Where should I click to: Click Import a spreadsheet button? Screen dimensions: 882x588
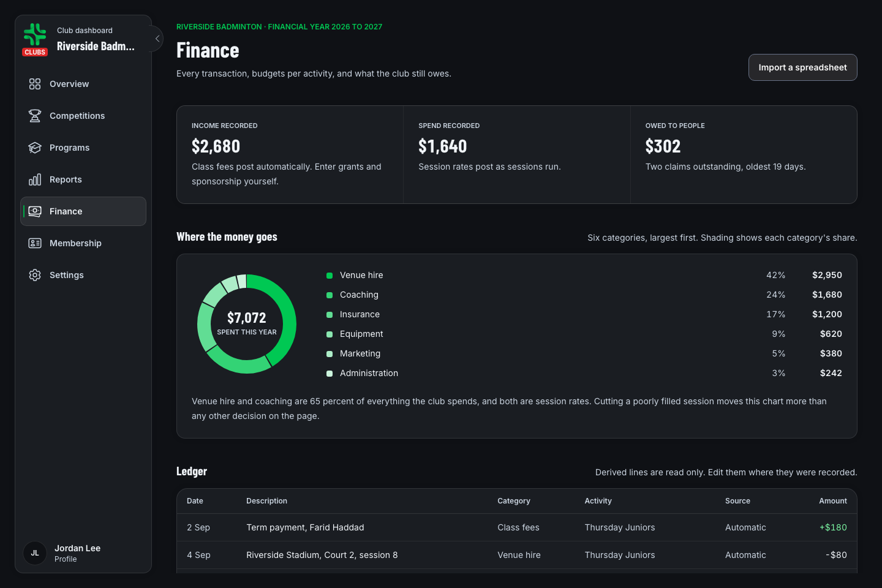pyautogui.click(x=802, y=67)
